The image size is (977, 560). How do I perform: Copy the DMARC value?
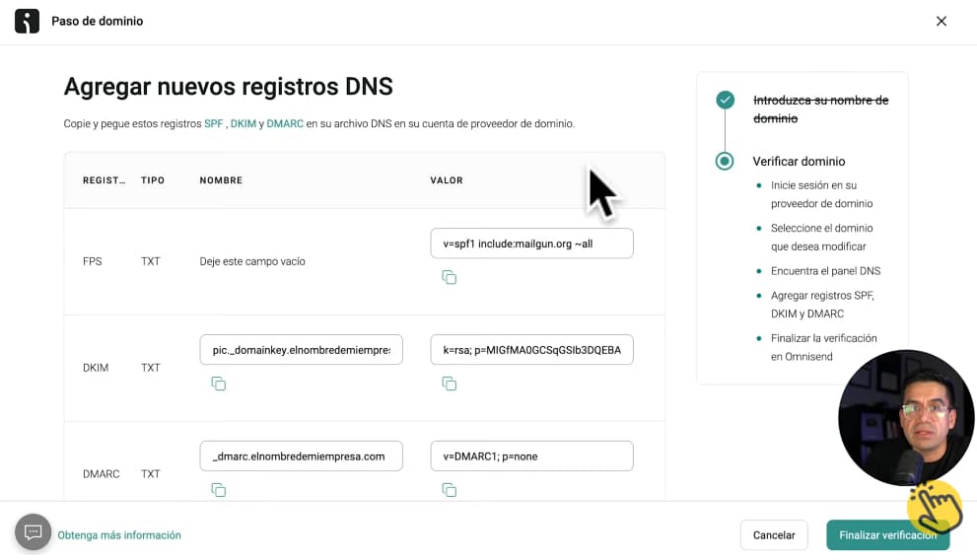pyautogui.click(x=449, y=490)
